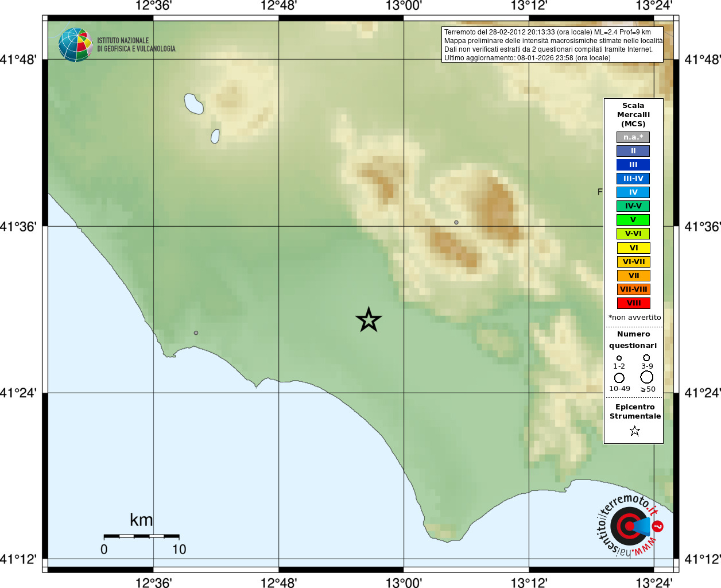The image size is (721, 588).
Task: Click the larger lake on the map
Action: pos(193,104)
